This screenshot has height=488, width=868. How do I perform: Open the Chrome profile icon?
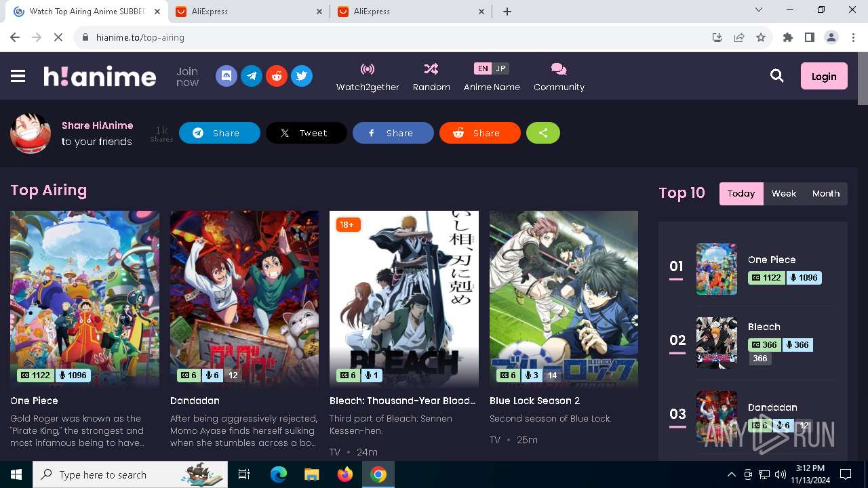(x=831, y=37)
